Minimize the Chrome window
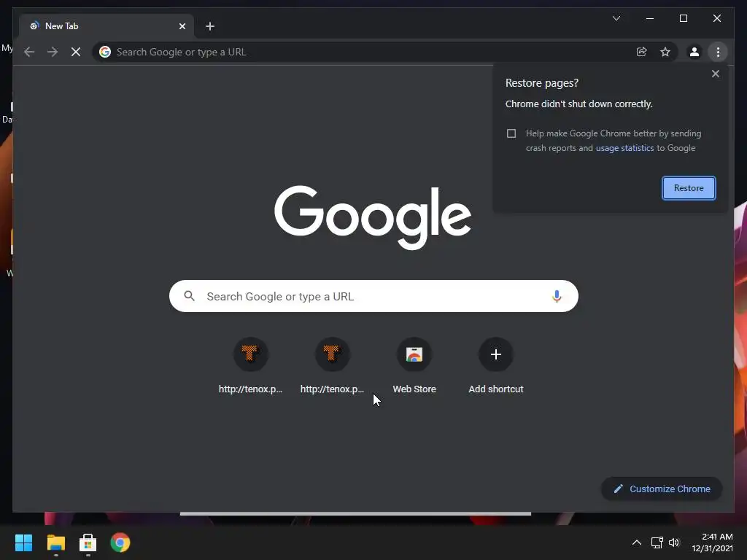The width and height of the screenshot is (747, 560). coord(650,18)
